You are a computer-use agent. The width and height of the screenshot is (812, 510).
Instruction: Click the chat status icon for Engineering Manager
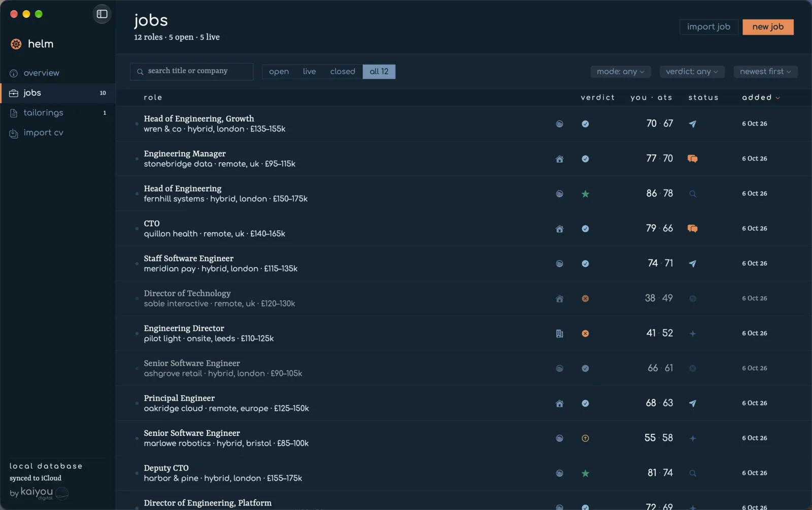coord(692,159)
